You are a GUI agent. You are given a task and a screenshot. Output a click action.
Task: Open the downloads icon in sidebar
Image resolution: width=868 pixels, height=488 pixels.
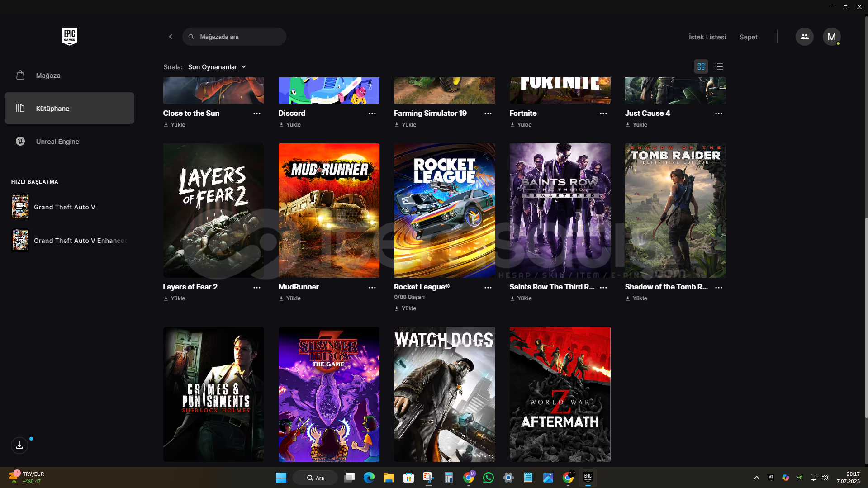19,445
